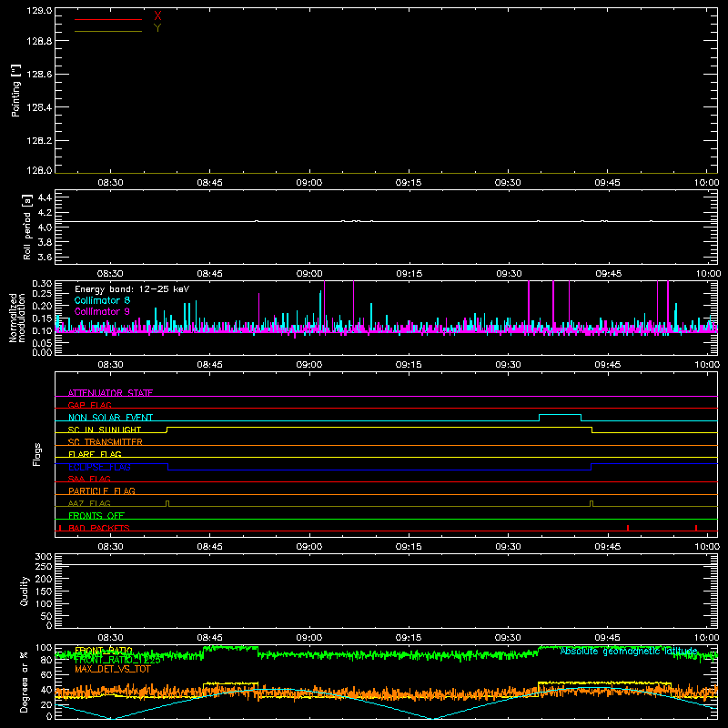
Task: Click the 3.6 Roll period tick label
Action: (45, 258)
